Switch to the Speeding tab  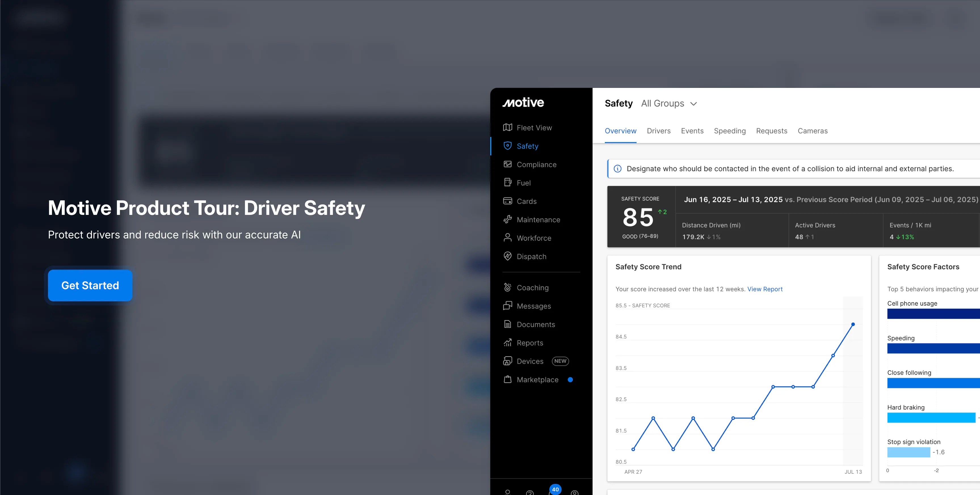(730, 131)
